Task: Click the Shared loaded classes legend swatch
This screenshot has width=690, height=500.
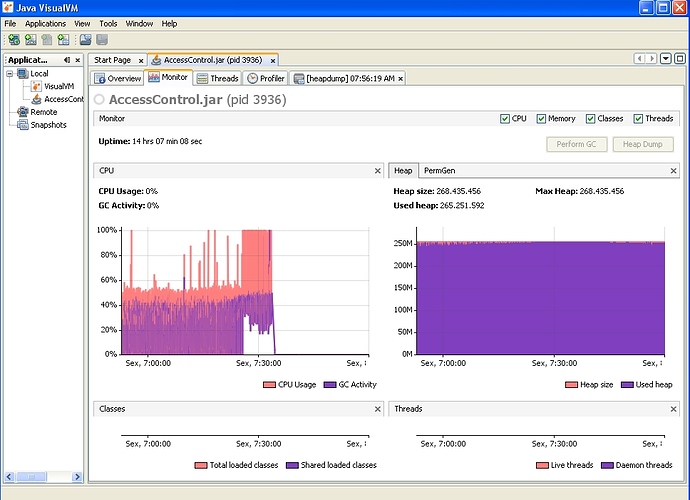Action: [292, 465]
